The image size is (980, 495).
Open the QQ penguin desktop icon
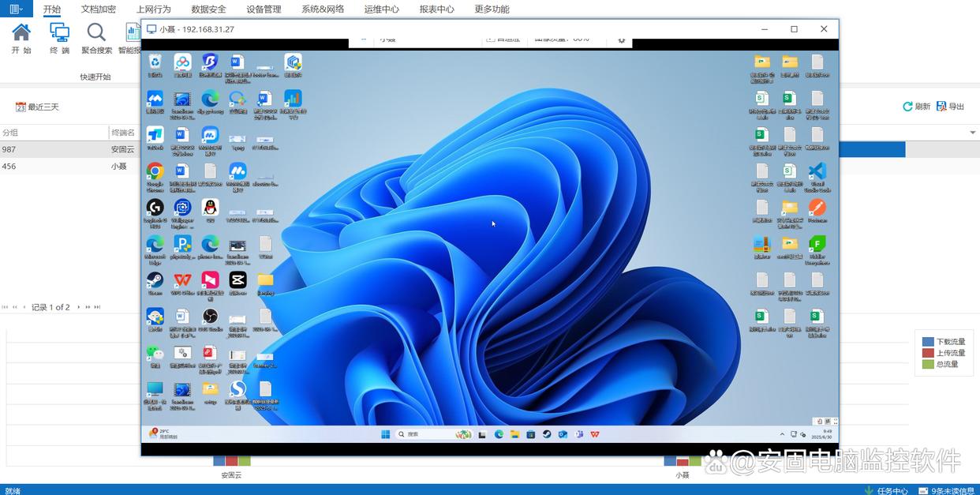[x=210, y=208]
